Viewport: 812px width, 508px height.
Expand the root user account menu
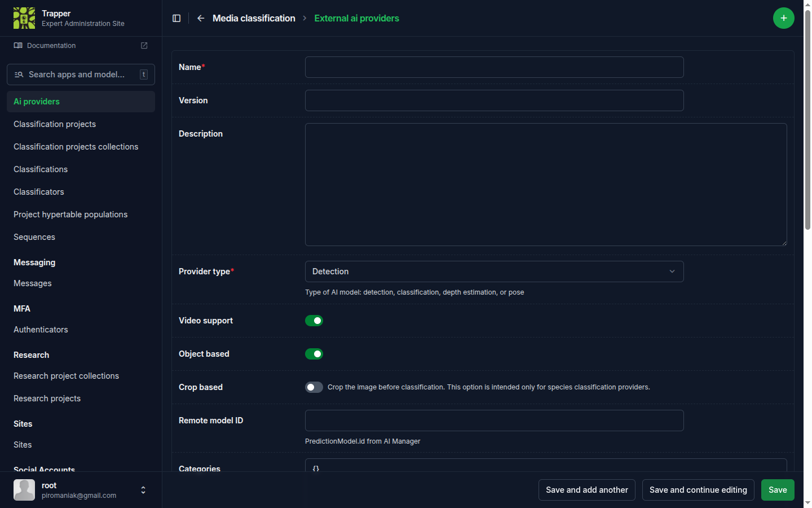click(143, 490)
